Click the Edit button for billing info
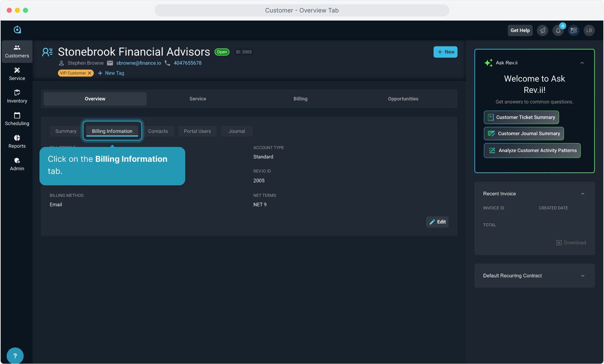This screenshot has height=364, width=604. pyautogui.click(x=437, y=222)
